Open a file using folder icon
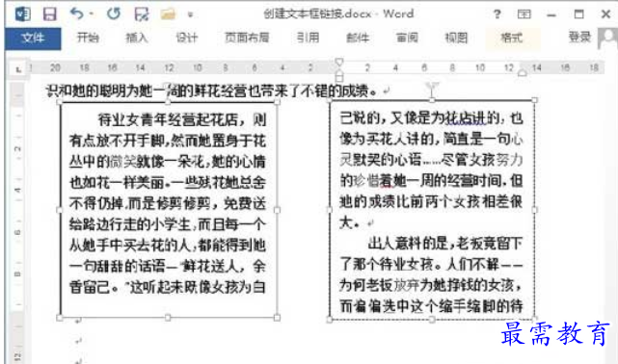 tap(168, 14)
